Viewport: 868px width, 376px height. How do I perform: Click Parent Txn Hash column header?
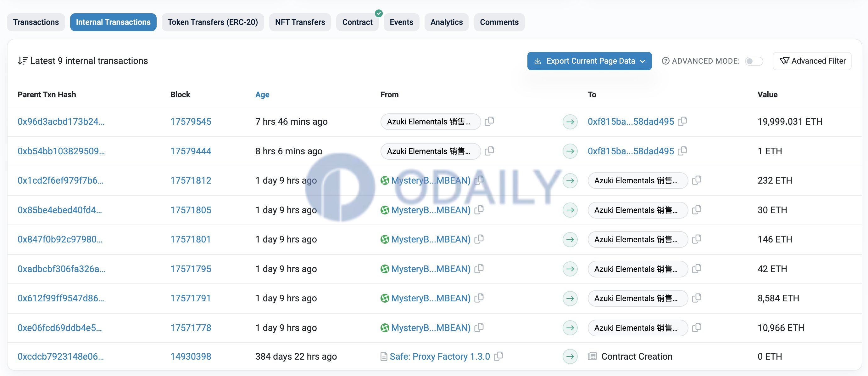click(47, 94)
